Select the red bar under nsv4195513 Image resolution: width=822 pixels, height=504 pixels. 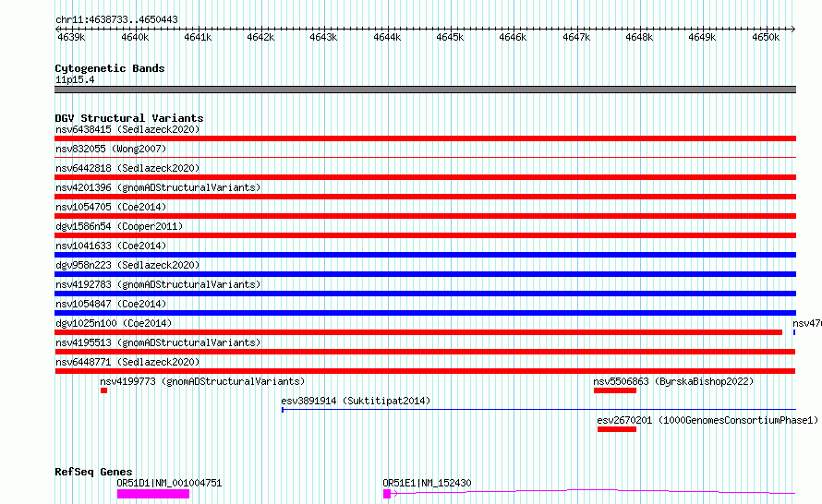425,352
